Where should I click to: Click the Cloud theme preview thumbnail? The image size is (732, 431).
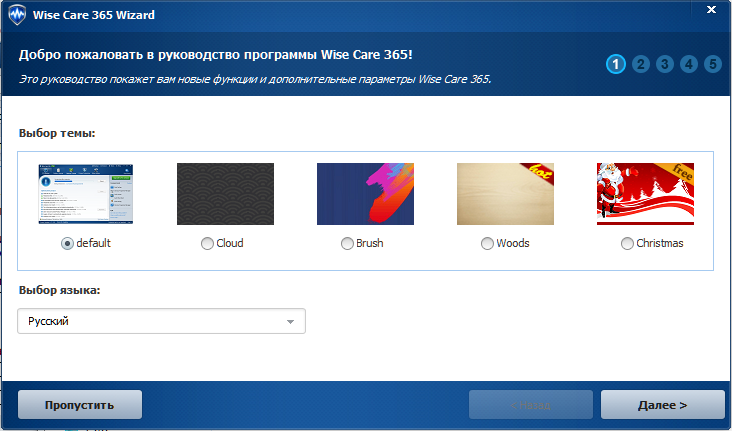[x=225, y=194]
